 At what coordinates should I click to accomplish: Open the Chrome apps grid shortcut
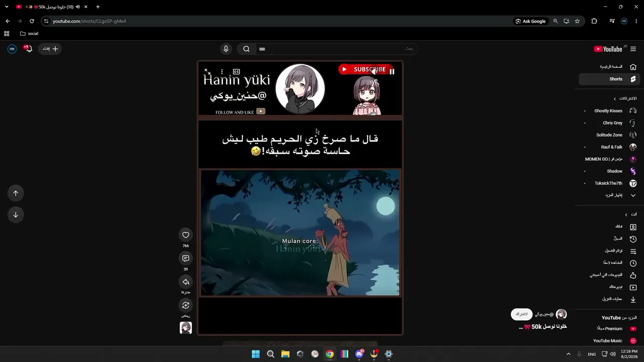(x=7, y=34)
